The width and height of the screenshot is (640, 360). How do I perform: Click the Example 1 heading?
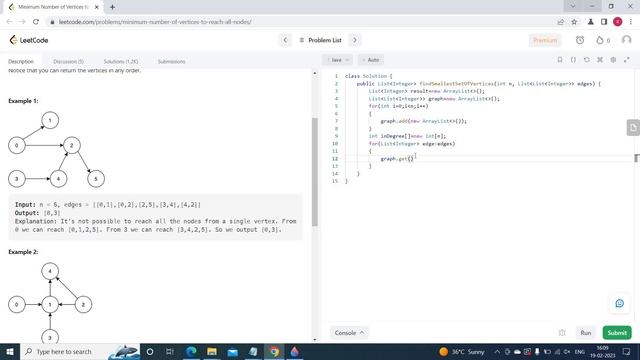tap(23, 101)
